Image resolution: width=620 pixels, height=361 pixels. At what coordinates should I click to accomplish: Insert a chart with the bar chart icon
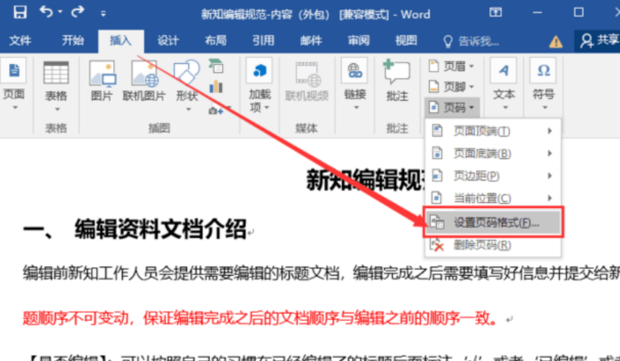[x=216, y=86]
